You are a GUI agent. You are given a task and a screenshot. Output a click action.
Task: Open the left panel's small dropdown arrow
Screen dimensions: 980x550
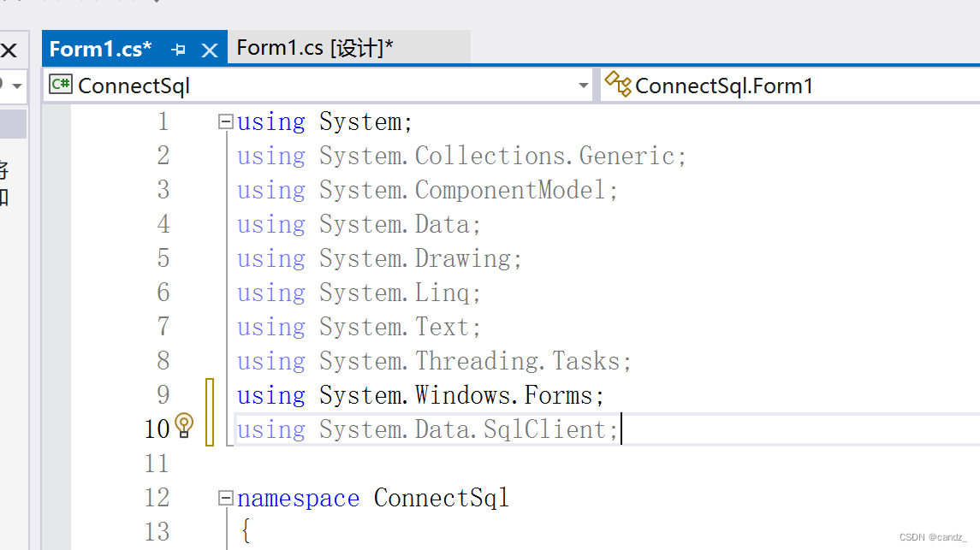[x=17, y=86]
